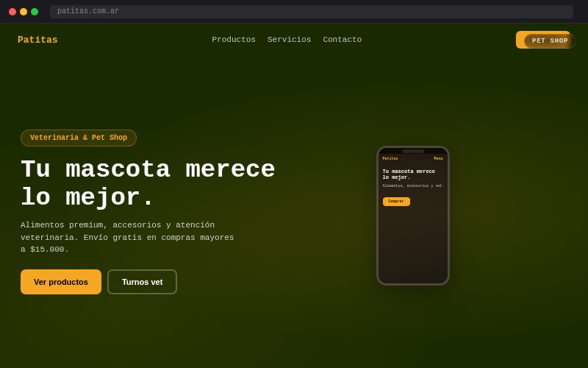Click Menu in the phone mockup
The height and width of the screenshot is (368, 588).
tap(438, 158)
